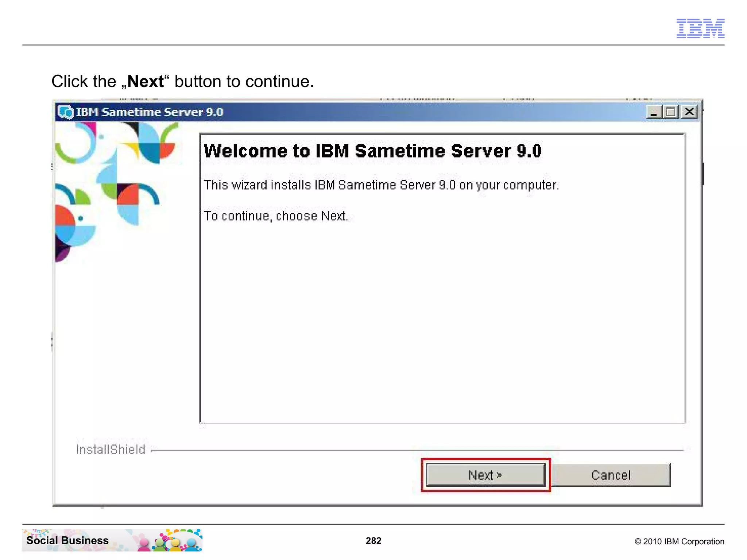The width and height of the screenshot is (747, 560).
Task: Click the Cancel button
Action: tap(611, 475)
